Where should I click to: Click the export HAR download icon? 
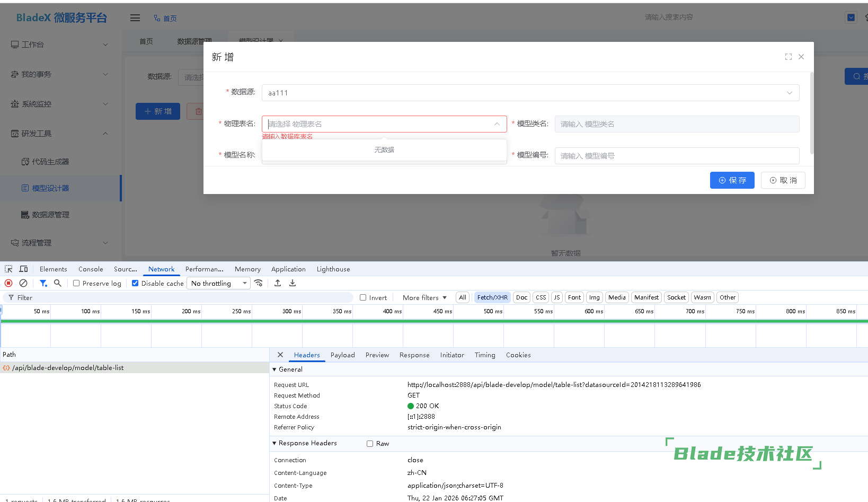click(x=293, y=283)
